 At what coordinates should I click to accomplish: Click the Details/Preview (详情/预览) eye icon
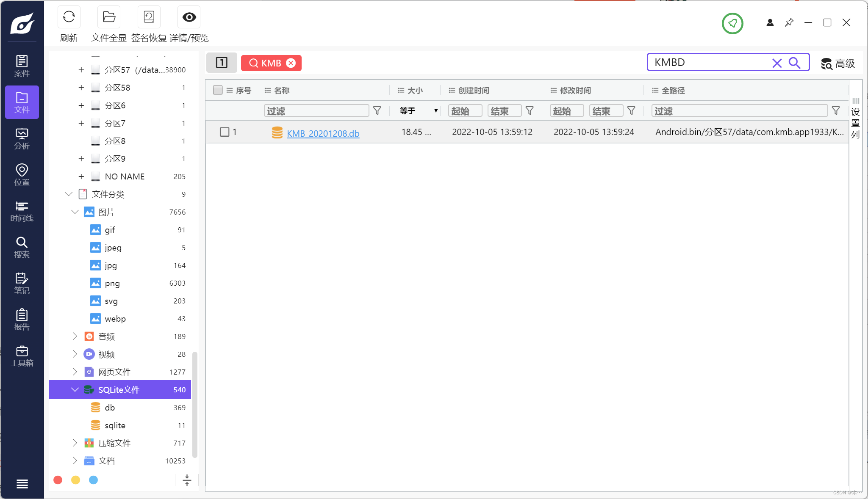pos(189,17)
